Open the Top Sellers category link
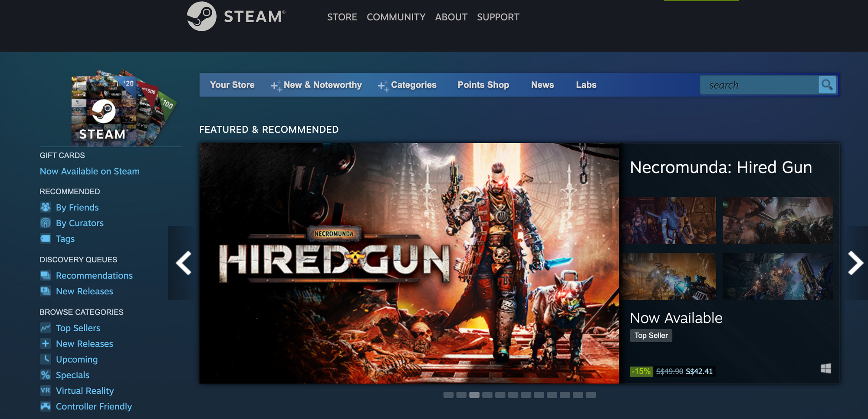 click(78, 328)
